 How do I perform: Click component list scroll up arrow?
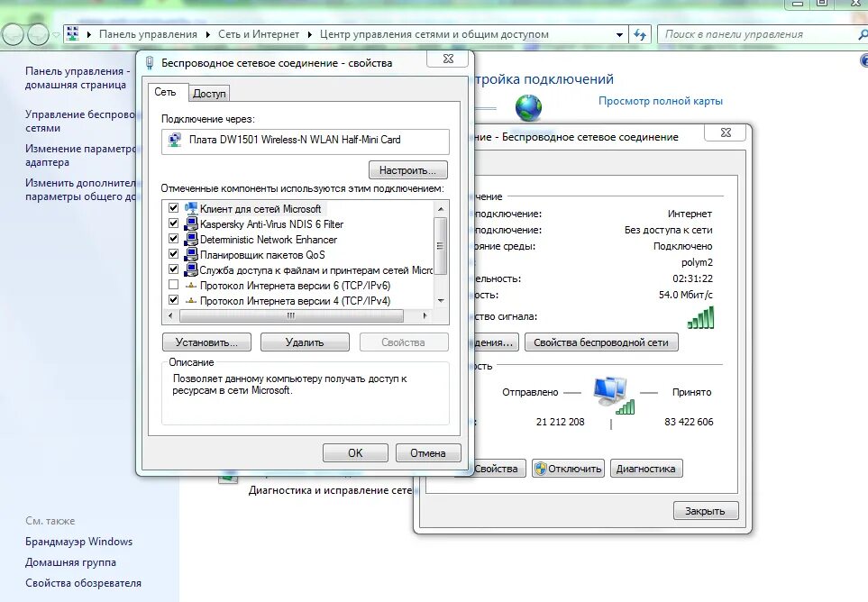coord(441,208)
